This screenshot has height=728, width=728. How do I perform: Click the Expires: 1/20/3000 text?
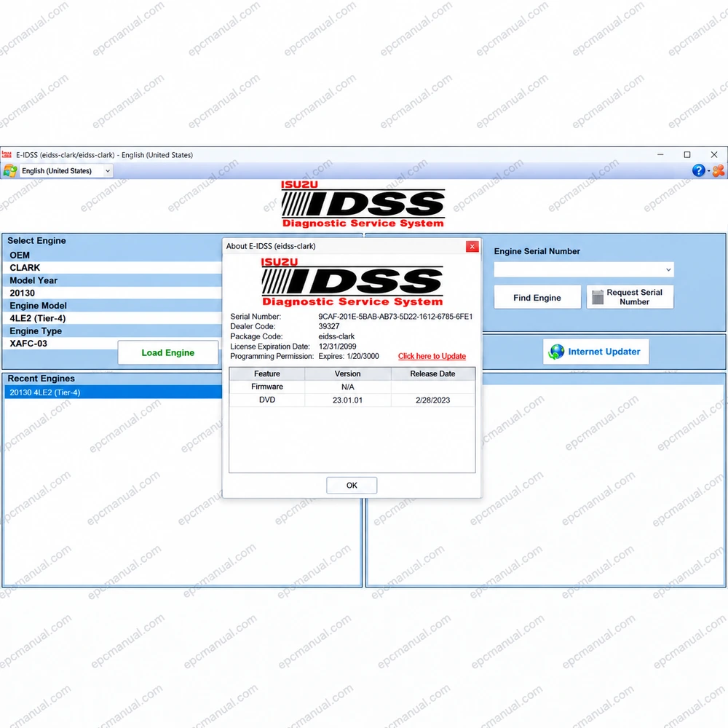click(349, 356)
